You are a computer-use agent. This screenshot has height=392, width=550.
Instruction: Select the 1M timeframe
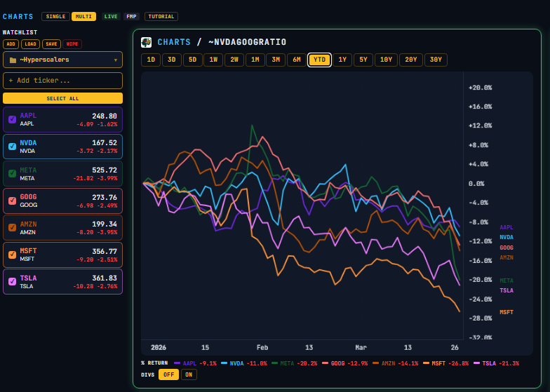255,60
